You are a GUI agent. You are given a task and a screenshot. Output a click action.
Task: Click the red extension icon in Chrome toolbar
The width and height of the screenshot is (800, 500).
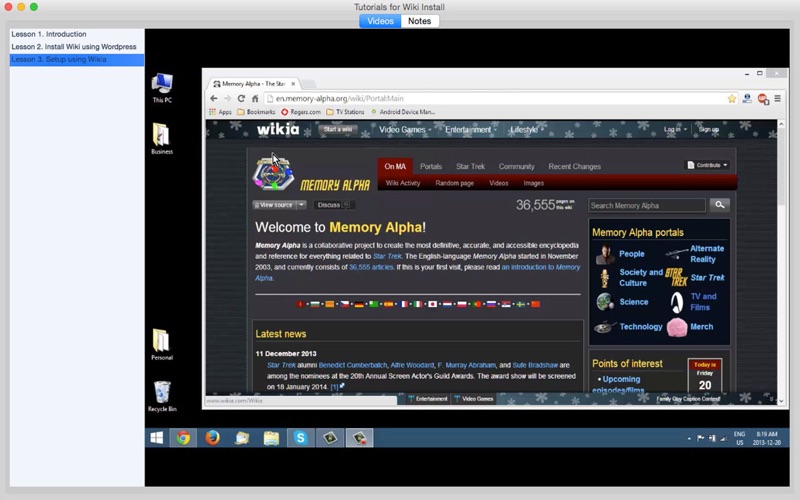click(763, 99)
